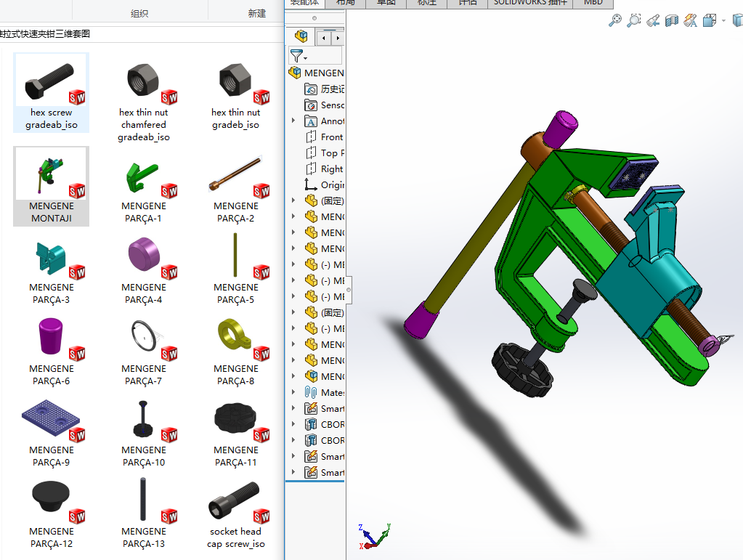Select the Sensors folder icon

click(311, 105)
